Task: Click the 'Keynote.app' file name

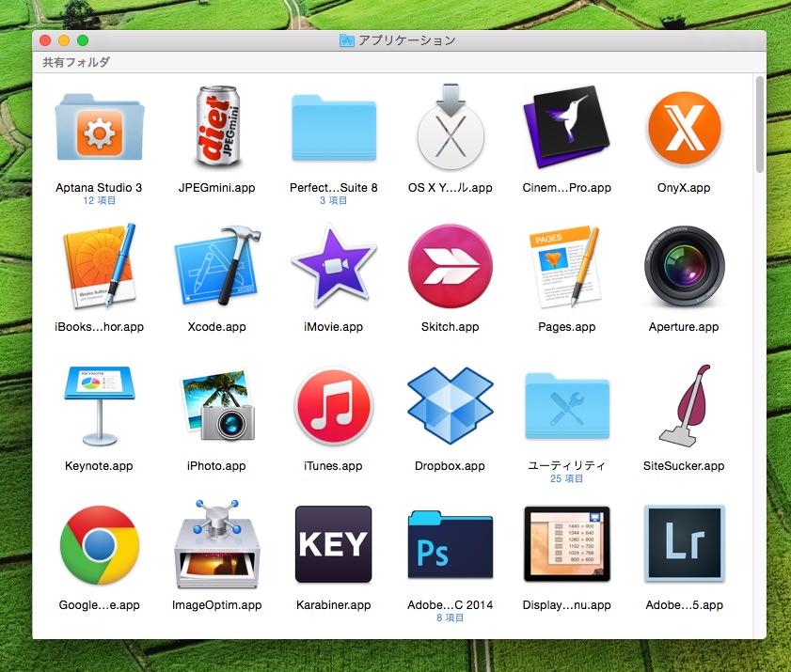Action: click(100, 466)
